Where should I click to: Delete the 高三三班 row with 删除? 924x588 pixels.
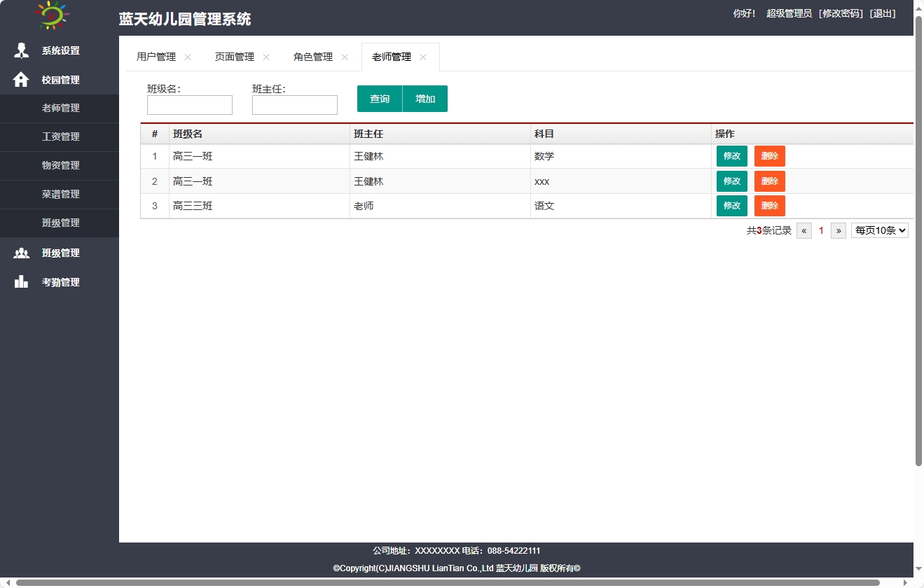coord(768,205)
